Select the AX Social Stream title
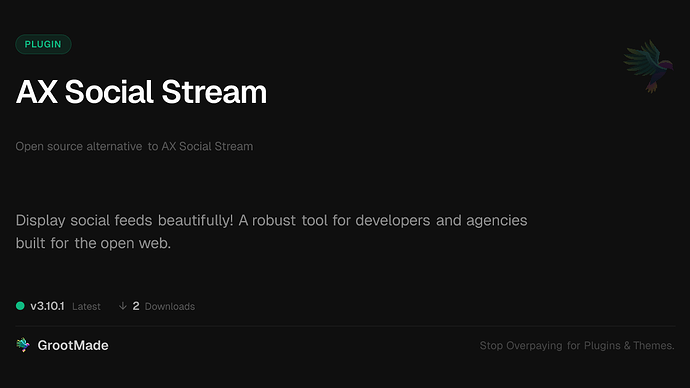 click(x=141, y=92)
